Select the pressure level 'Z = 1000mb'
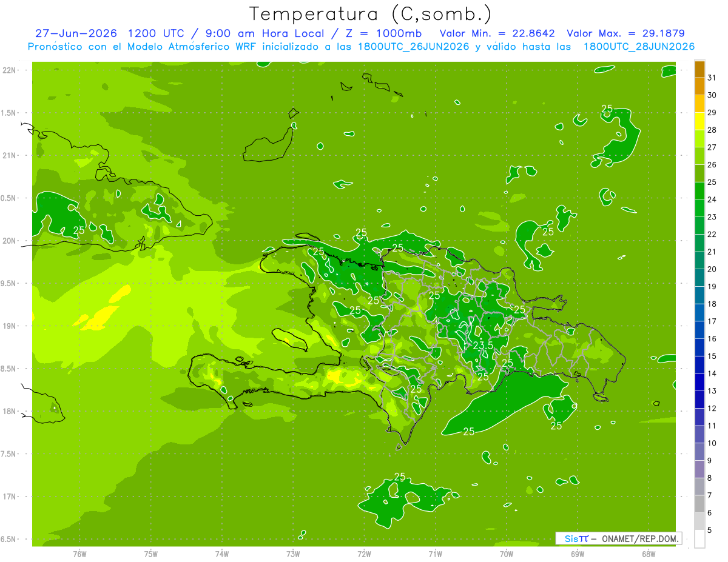 [x=383, y=33]
